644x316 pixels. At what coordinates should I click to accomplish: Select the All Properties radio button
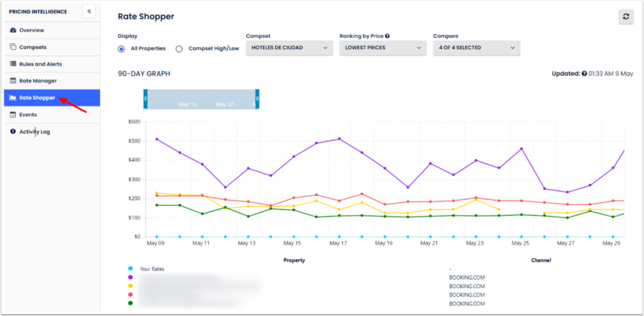[x=122, y=49]
